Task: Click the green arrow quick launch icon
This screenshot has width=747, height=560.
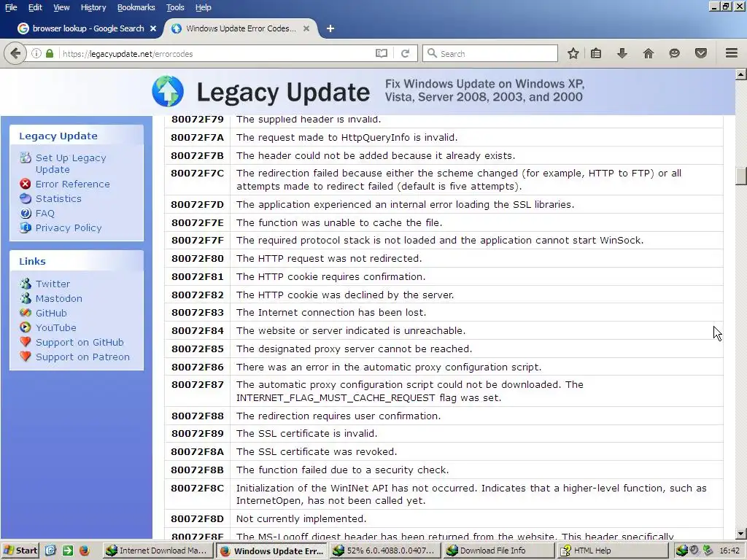Action: [68, 551]
